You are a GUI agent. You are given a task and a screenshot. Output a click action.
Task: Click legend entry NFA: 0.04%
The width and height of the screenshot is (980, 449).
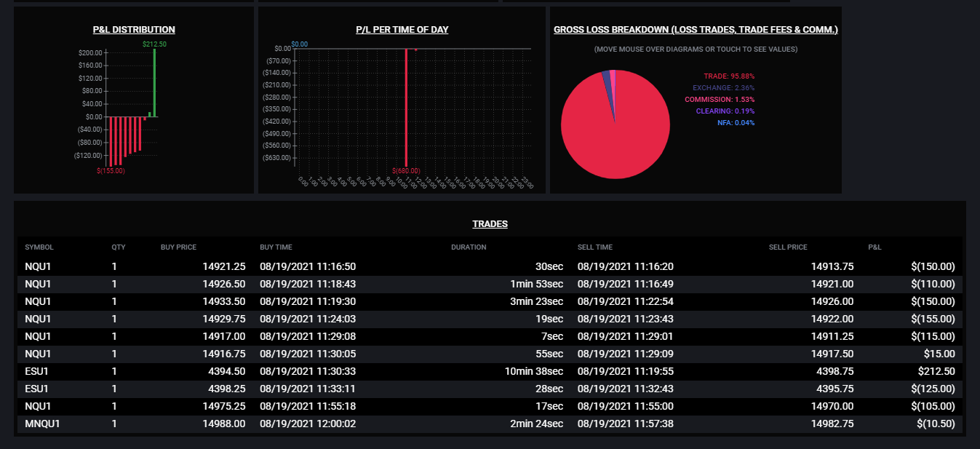pyautogui.click(x=736, y=123)
